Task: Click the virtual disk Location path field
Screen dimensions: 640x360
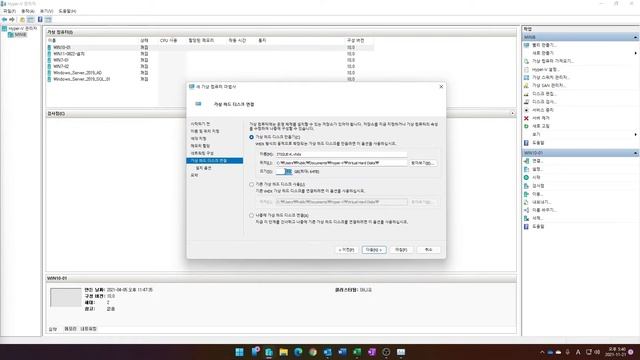Action: click(341, 163)
